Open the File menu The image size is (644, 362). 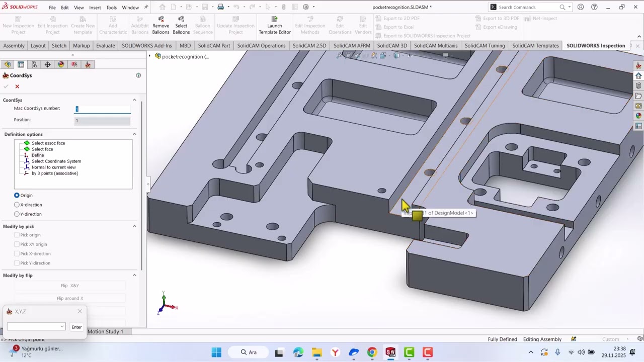coord(52,8)
